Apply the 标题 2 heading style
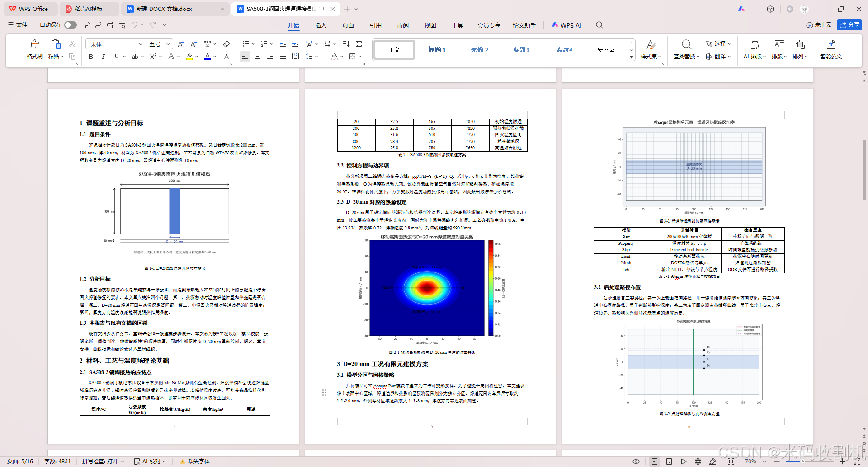 coord(479,50)
